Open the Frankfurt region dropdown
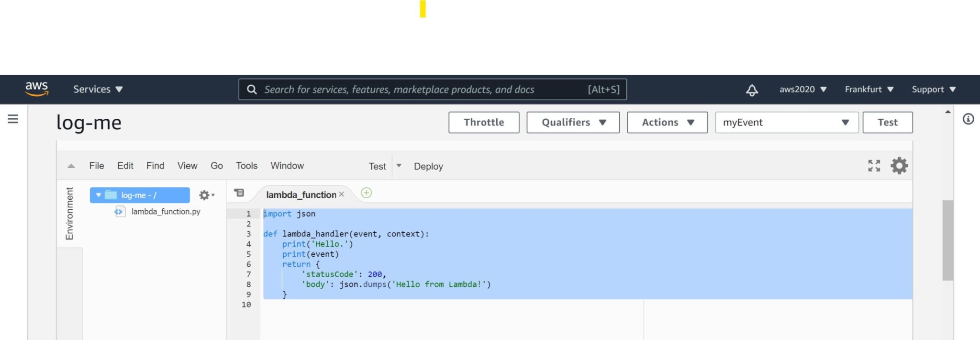Image resolution: width=980 pixels, height=340 pixels. pyautogui.click(x=869, y=89)
